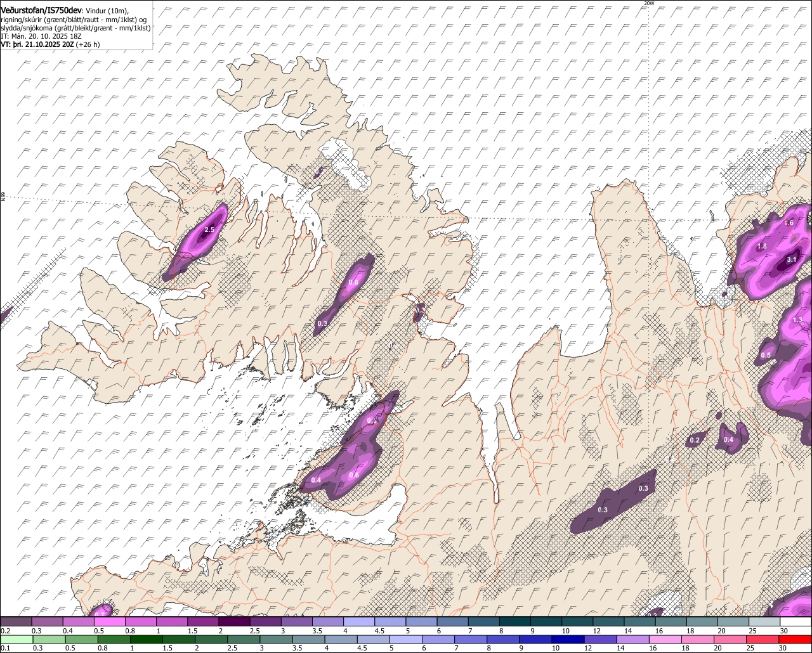
Task: Select the 12 swatch in the upper legend row
Action: (609, 621)
